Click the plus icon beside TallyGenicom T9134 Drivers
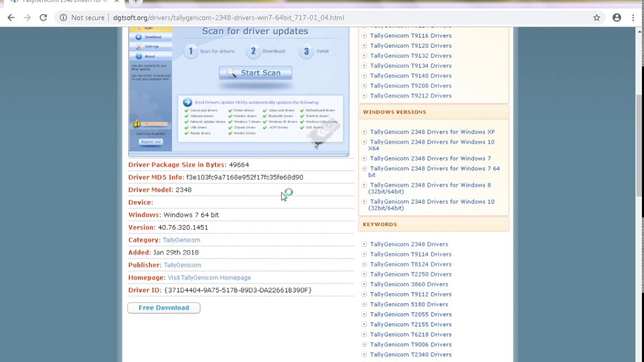 click(x=364, y=66)
